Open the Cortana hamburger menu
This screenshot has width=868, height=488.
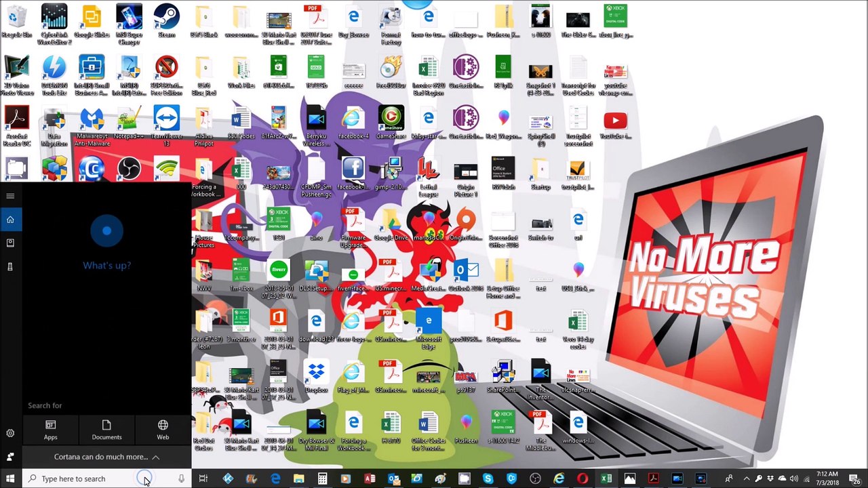10,196
